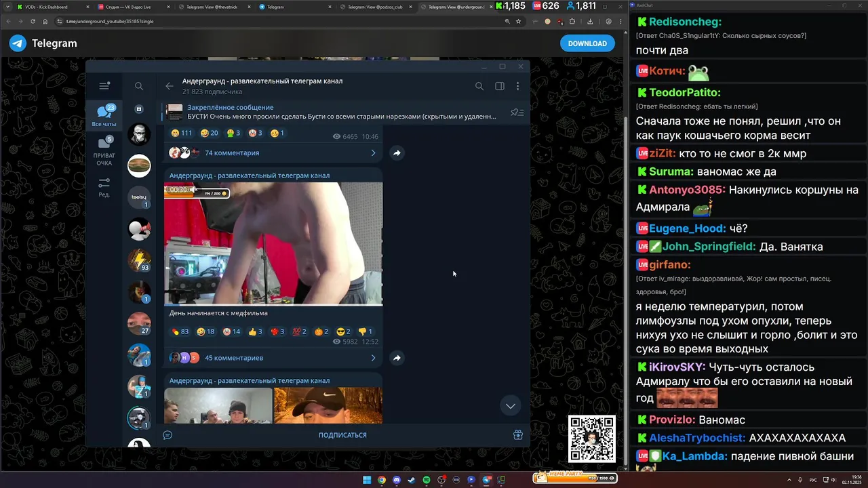Open chat with lightning bolt avatar, 93 unread
The image size is (868, 488).
pyautogui.click(x=139, y=260)
